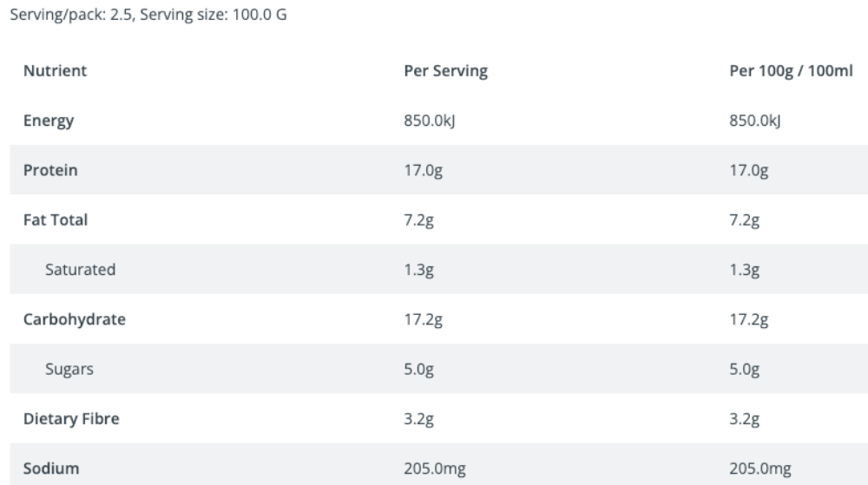The width and height of the screenshot is (868, 485).
Task: Click the Sugars sub-row label
Action: [69, 370]
